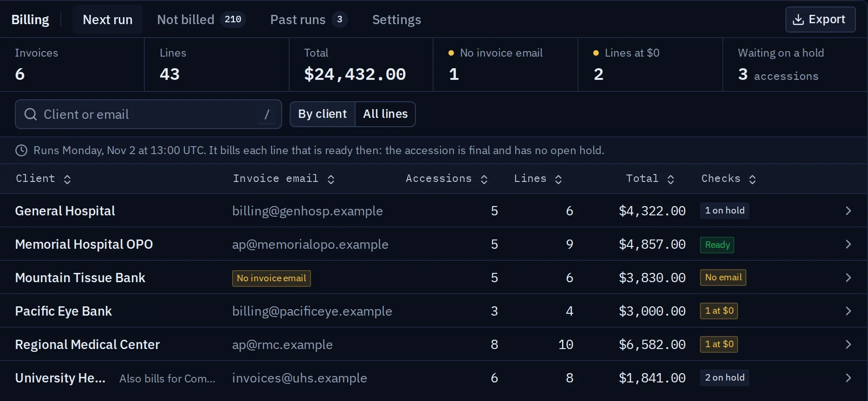
Task: Switch to By client view
Action: point(323,114)
